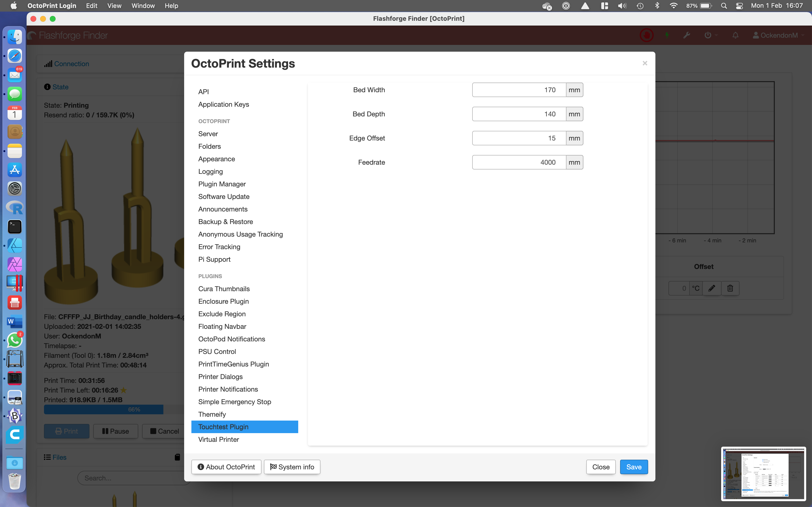Open the Printer Notifications plugin

228,389
